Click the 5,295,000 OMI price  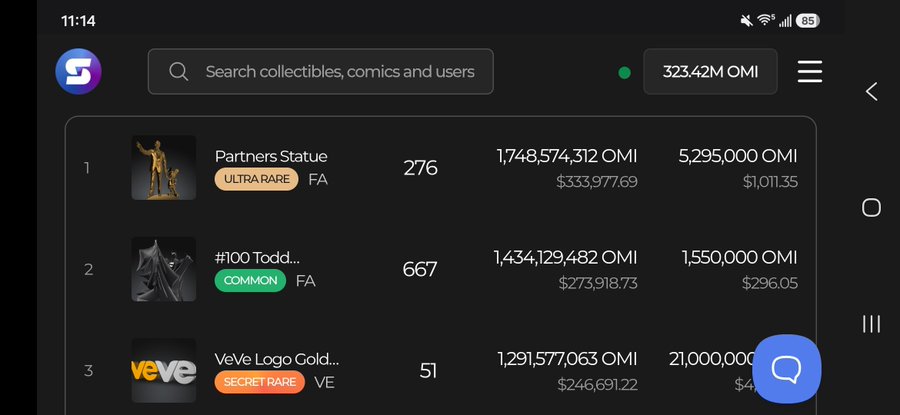pyautogui.click(x=738, y=156)
